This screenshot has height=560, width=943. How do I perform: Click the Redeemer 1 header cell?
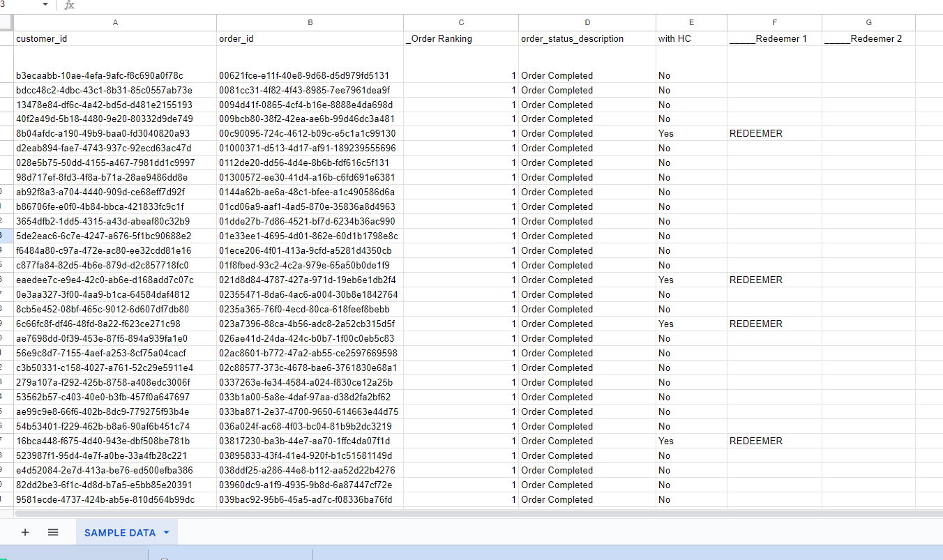tap(774, 38)
